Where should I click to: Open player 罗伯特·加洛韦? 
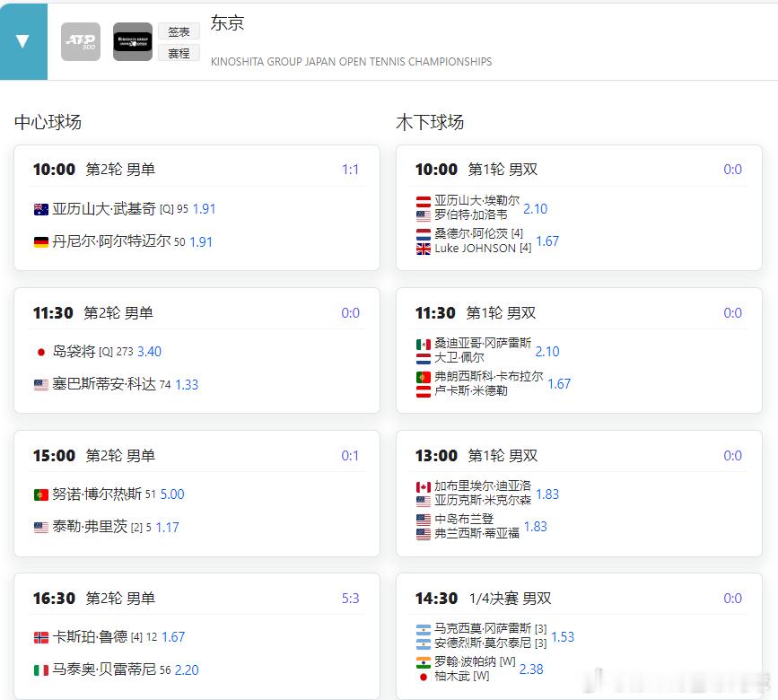pos(470,214)
